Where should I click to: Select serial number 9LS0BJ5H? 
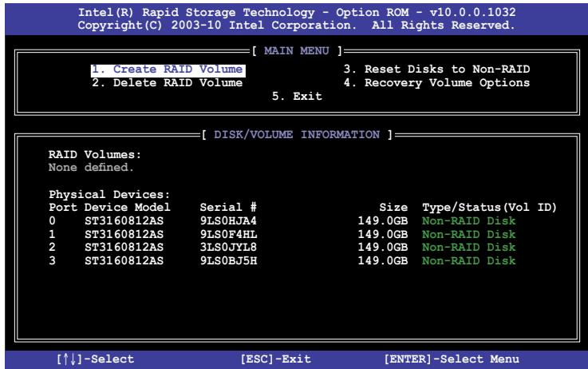coord(229,261)
